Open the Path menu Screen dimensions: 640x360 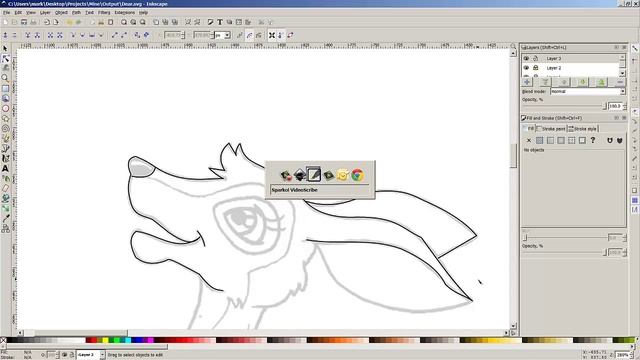[x=76, y=13]
